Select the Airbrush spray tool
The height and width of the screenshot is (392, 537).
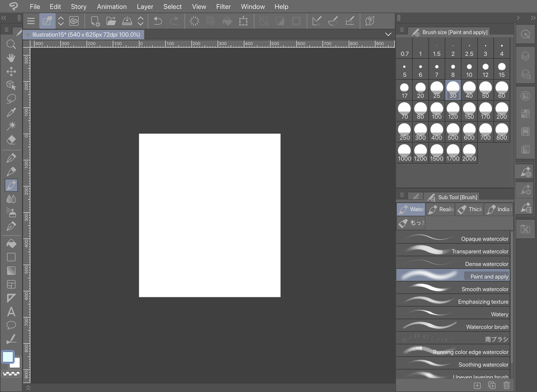click(11, 212)
